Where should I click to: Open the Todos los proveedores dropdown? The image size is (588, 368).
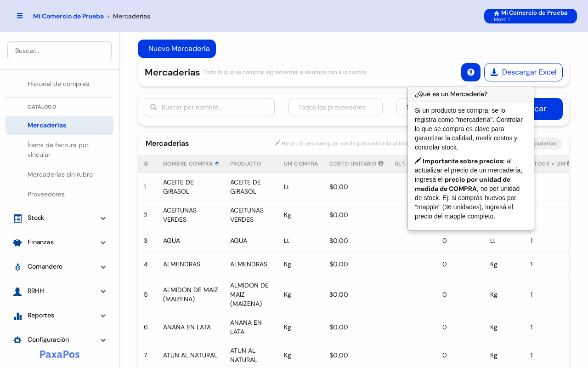pos(335,107)
